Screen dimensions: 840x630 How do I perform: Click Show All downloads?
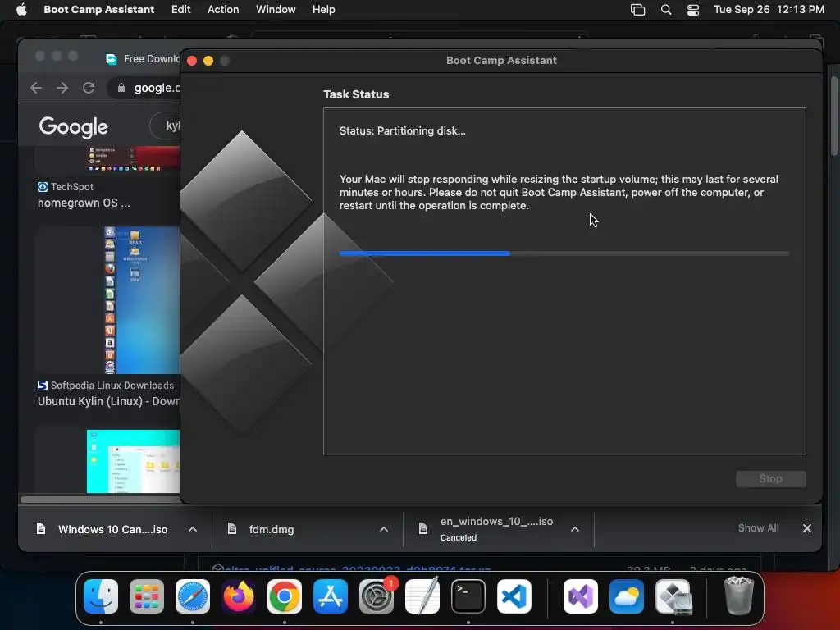[758, 528]
